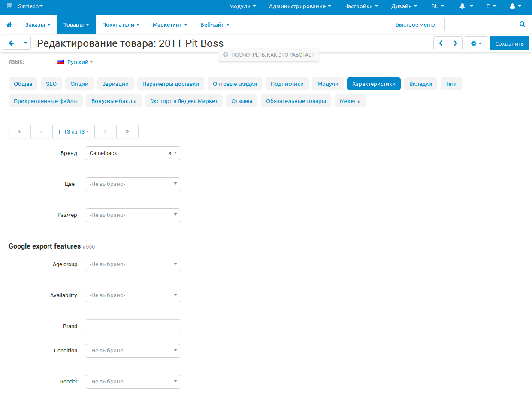Open the Размер dropdown
This screenshot has height=395, width=532.
(133, 215)
